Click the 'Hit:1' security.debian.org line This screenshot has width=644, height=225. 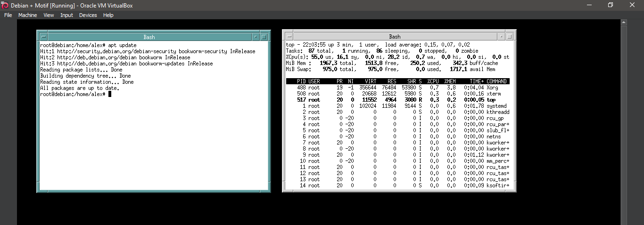[148, 51]
